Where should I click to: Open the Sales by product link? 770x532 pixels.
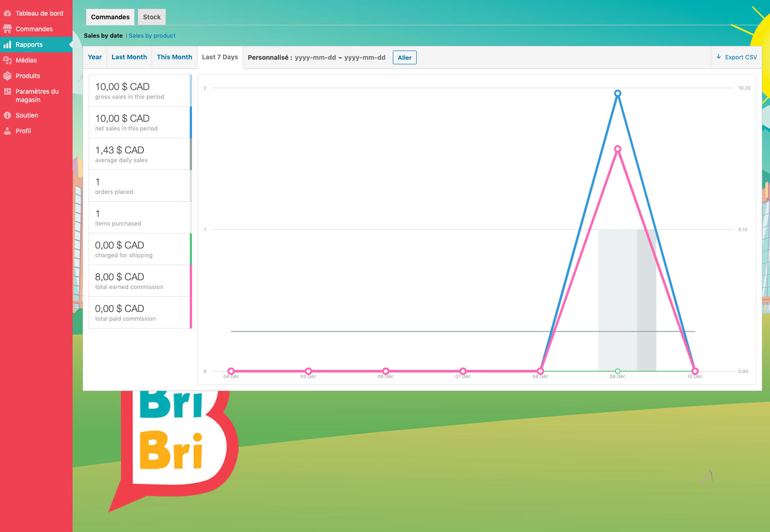152,36
